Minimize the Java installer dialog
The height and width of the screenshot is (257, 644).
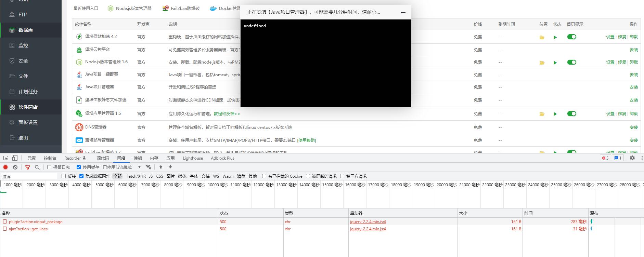coord(403,12)
